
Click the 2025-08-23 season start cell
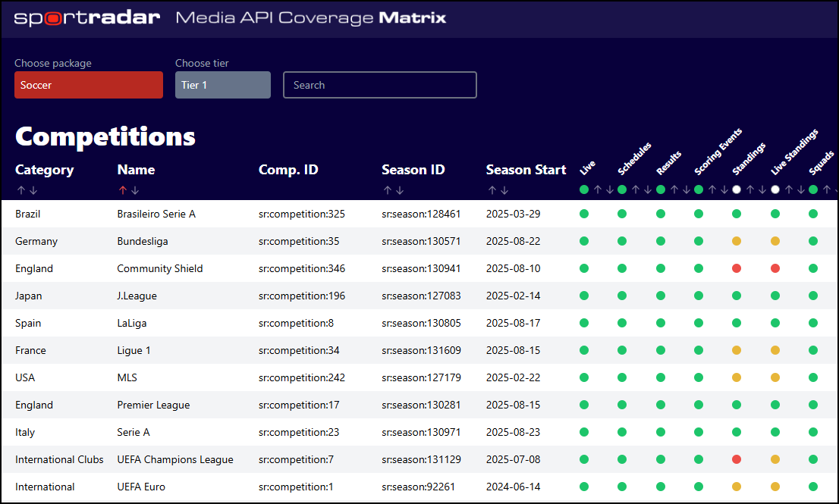[x=513, y=432]
